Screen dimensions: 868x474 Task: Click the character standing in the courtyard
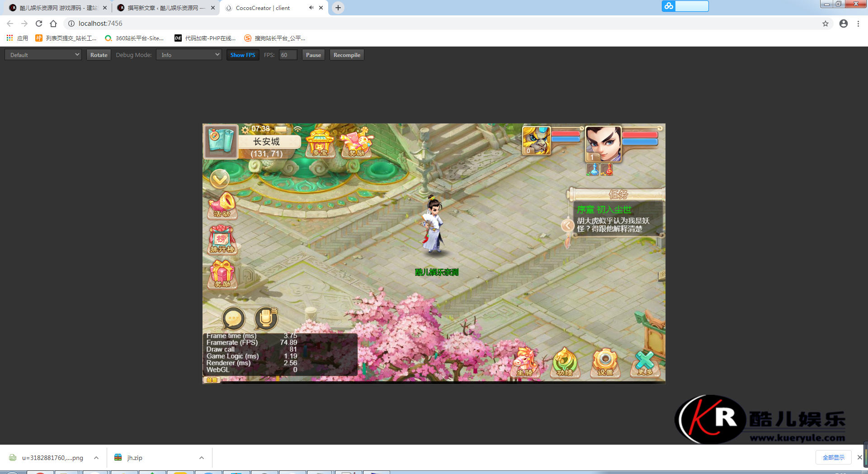(433, 224)
